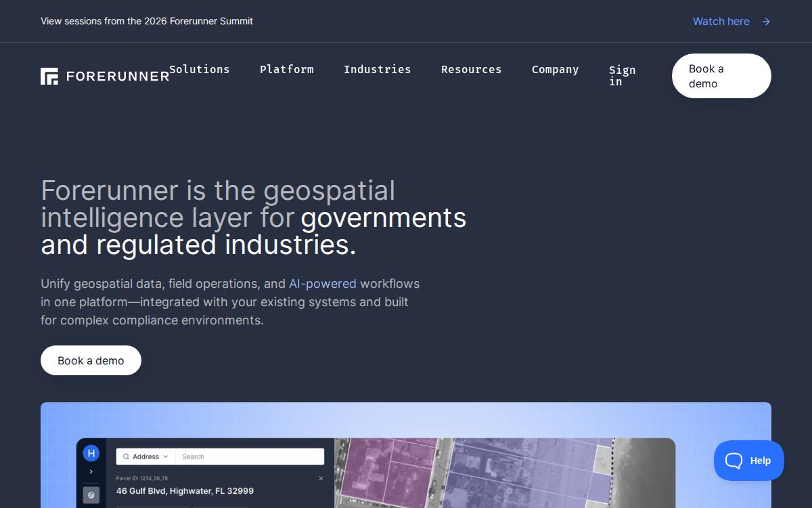
Task: Click address 46 Gulf Blvd, Highwater, FL 32999
Action: click(185, 491)
